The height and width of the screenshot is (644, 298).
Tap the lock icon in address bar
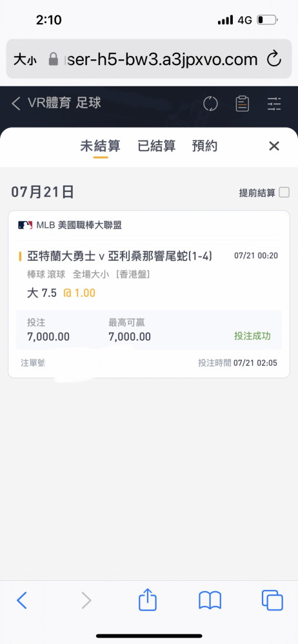pos(53,59)
